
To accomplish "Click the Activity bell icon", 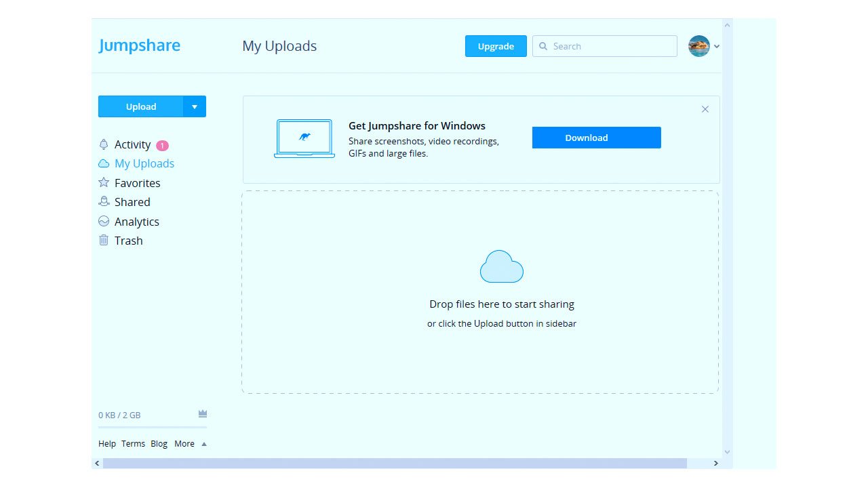I will click(x=104, y=144).
